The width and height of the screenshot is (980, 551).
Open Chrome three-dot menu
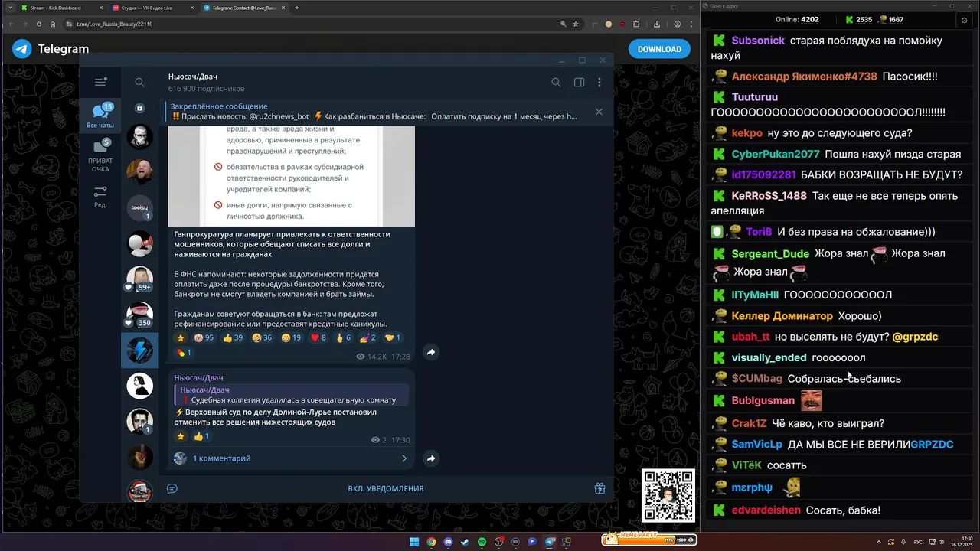691,24
